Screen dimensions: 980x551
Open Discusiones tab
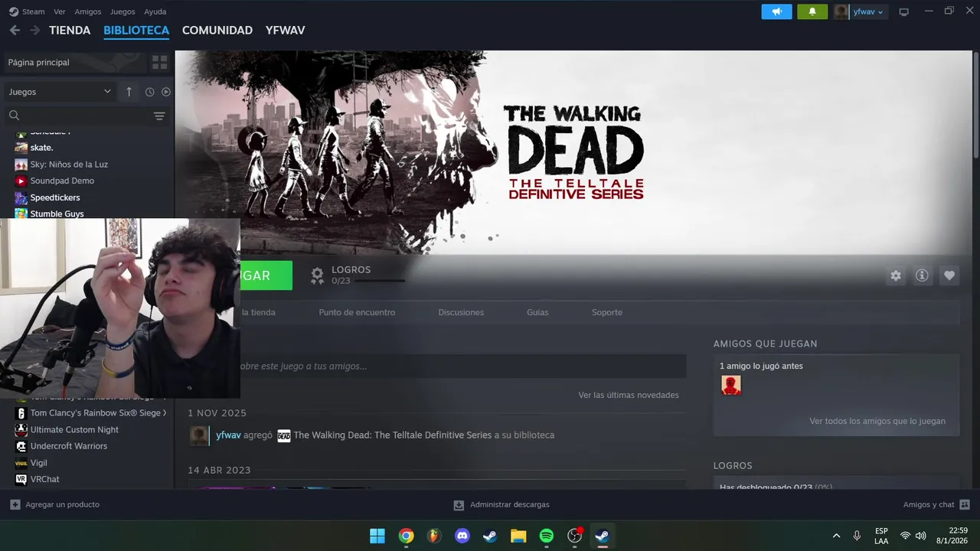point(461,312)
